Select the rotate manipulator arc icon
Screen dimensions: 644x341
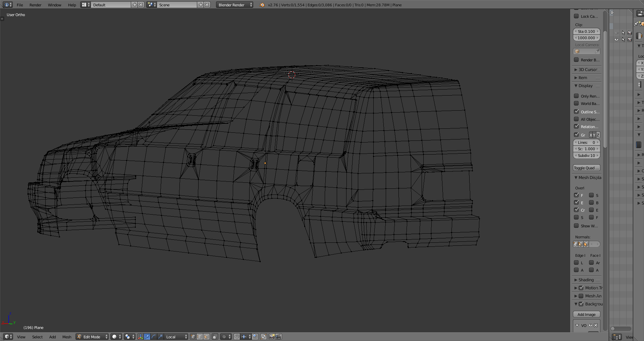[x=154, y=337]
